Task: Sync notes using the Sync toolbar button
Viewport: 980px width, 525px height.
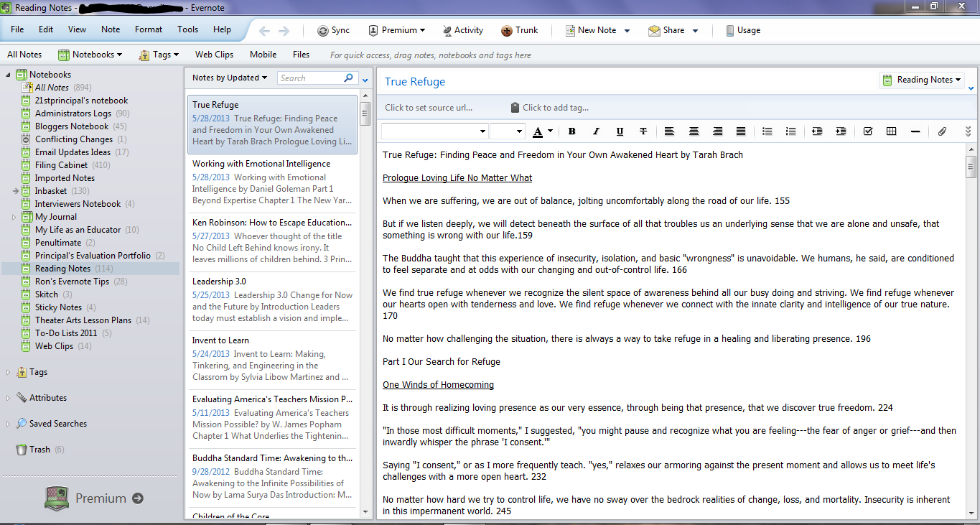Action: tap(333, 30)
